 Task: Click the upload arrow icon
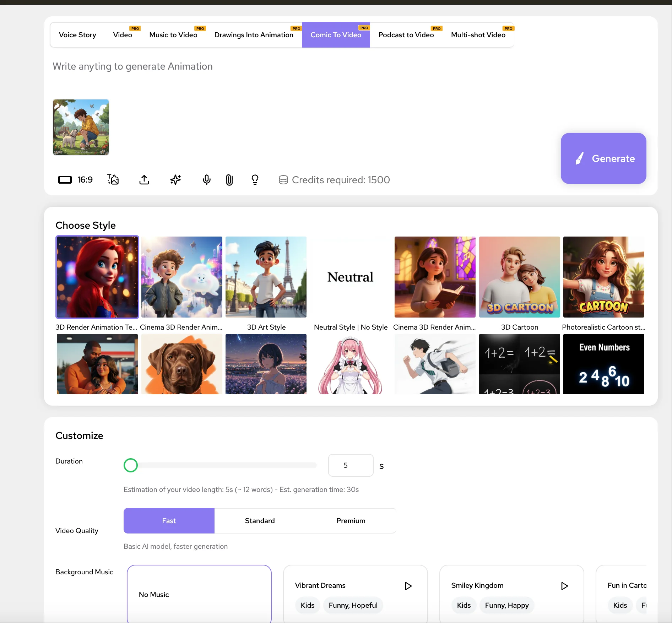pyautogui.click(x=144, y=180)
